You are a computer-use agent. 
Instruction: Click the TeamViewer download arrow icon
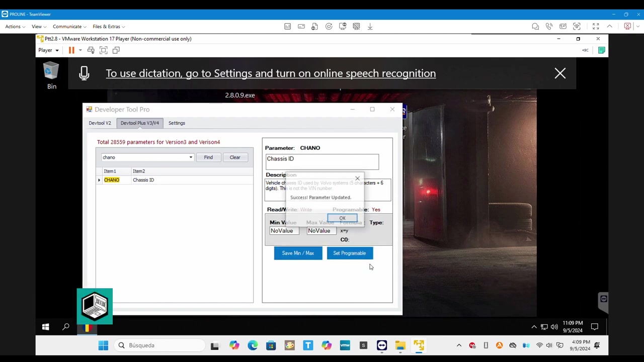point(370,27)
